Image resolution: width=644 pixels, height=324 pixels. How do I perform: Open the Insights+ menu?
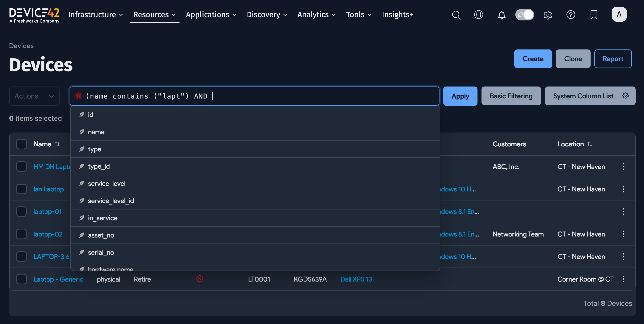pos(397,14)
